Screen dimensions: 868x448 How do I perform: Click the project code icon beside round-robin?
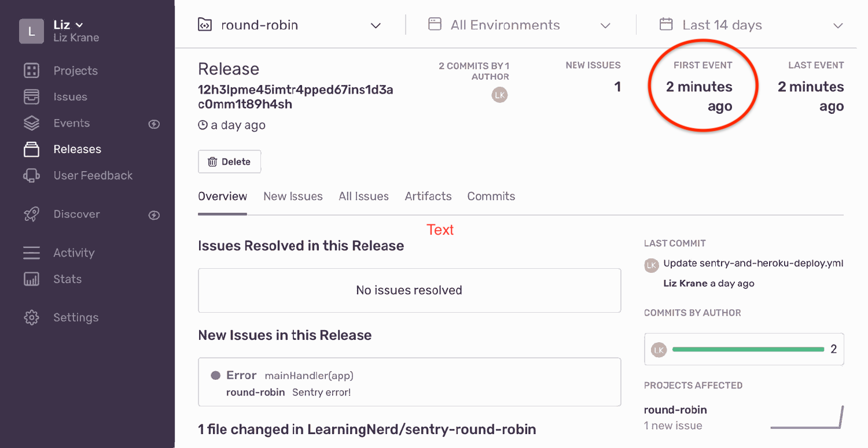coord(204,25)
